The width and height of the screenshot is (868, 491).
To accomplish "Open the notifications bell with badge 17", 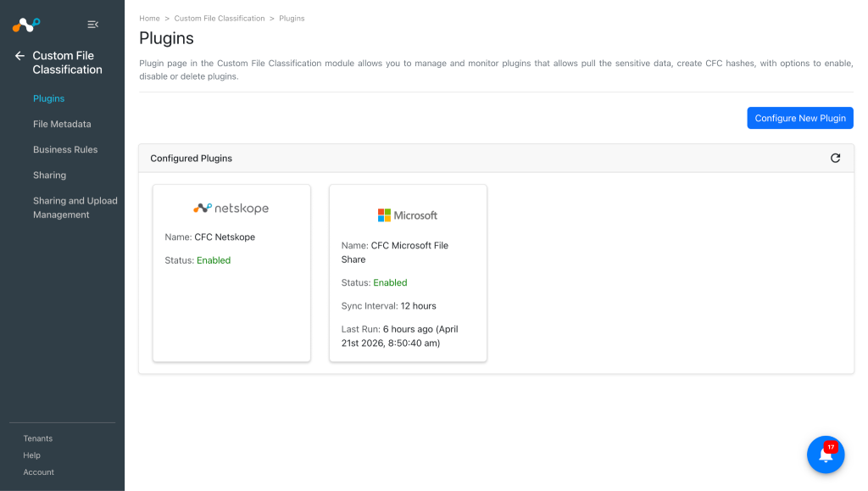I will coord(826,455).
